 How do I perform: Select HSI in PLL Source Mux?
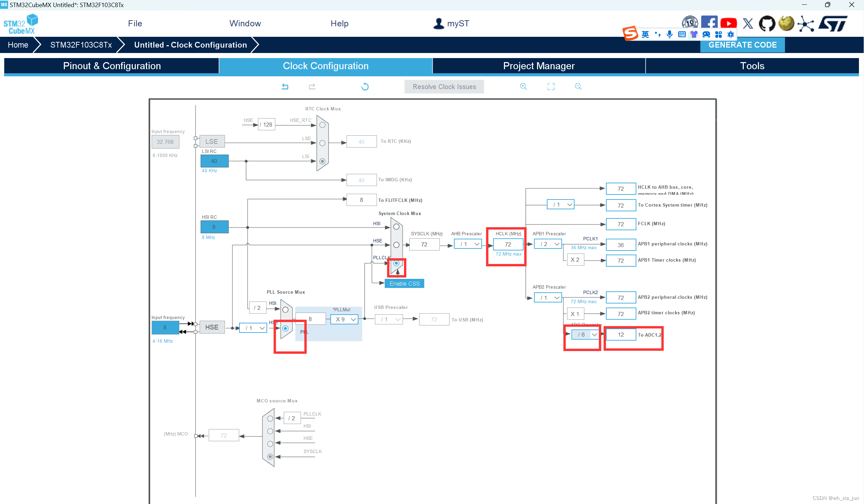(285, 310)
